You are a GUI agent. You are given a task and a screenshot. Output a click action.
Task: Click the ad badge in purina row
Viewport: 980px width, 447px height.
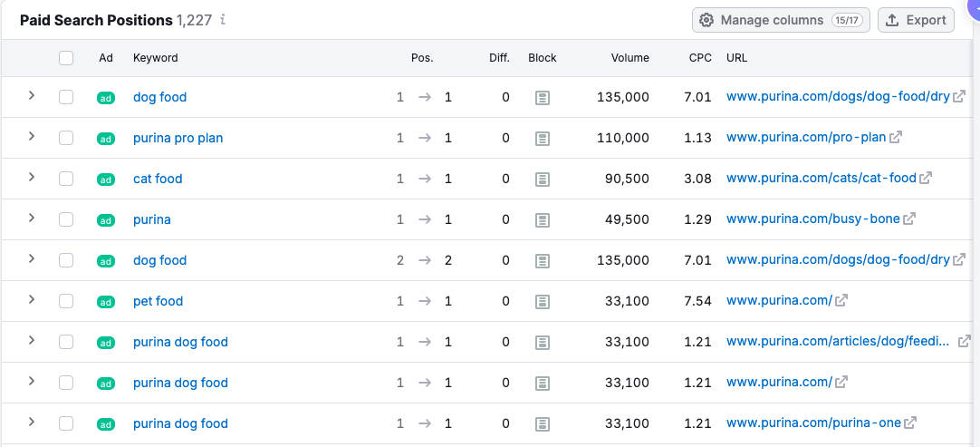click(106, 220)
